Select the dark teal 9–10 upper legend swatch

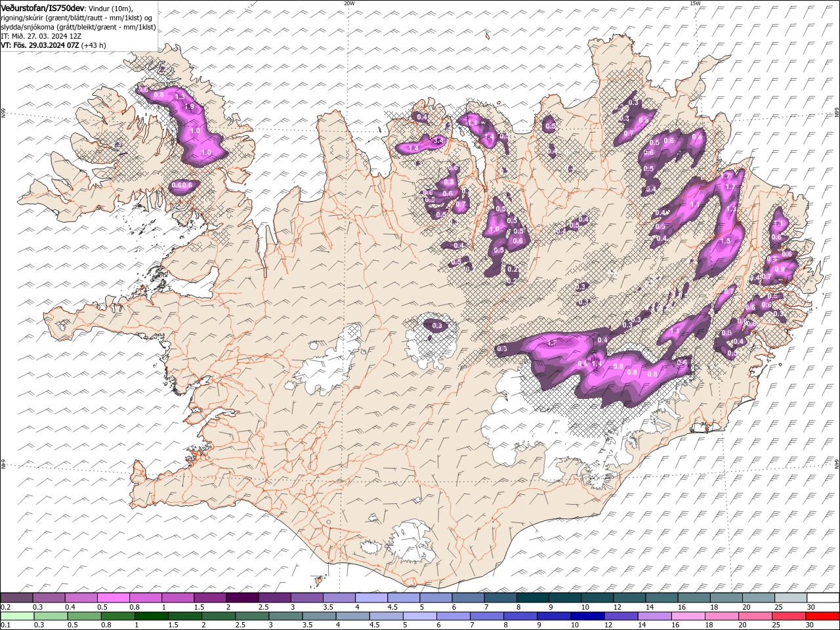[564, 598]
